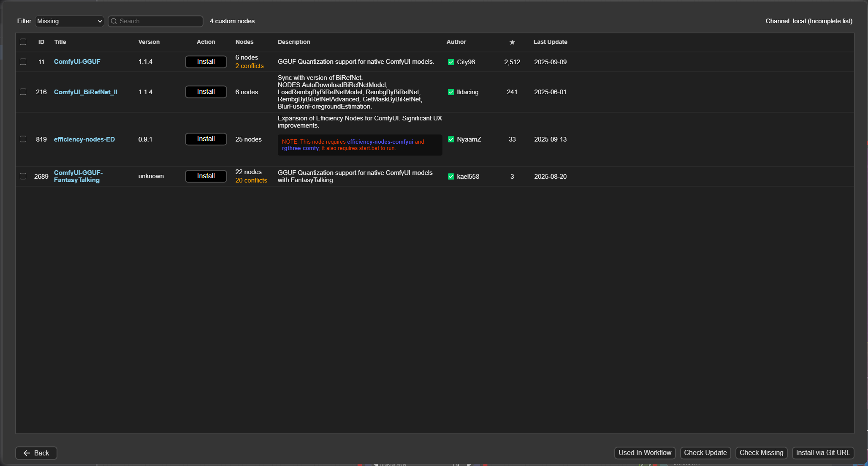
Task: Click the version 0.9.1 cell
Action: (145, 139)
